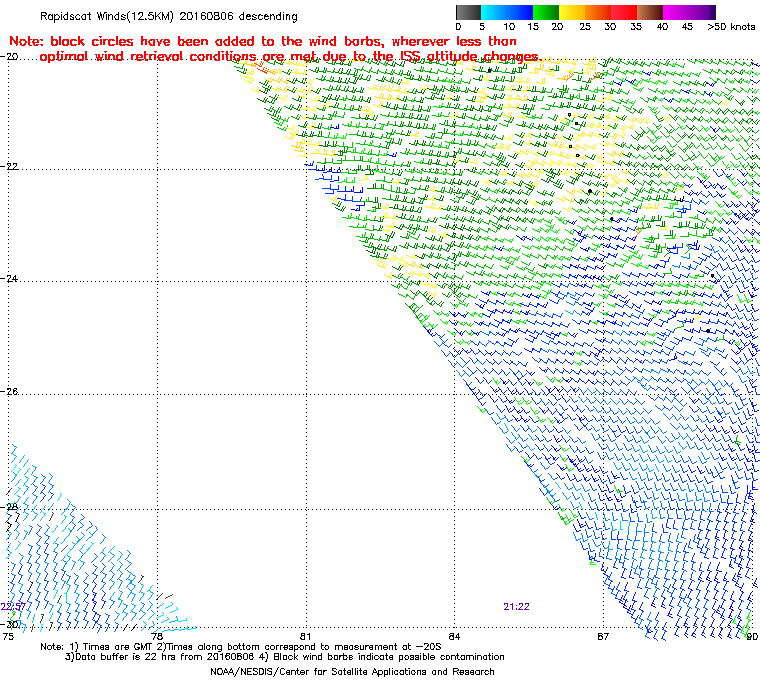Click the '90' longitude axis label
Image resolution: width=760 pixels, height=688 pixels.
(752, 636)
